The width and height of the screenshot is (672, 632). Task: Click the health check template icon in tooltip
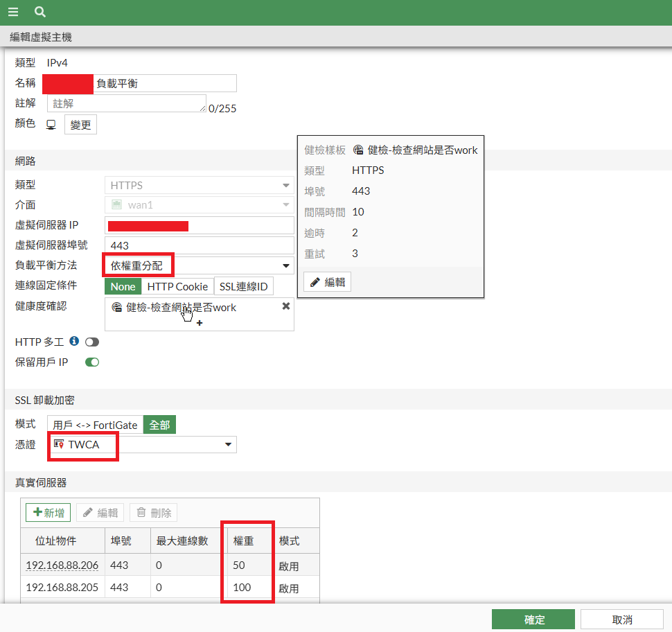point(358,150)
